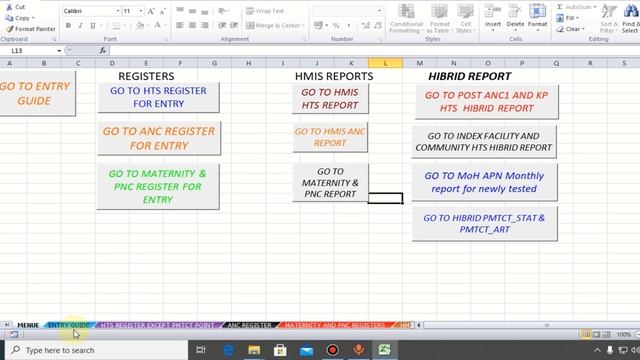Toggle Bold formatting
The height and width of the screenshot is (360, 640).
point(68,25)
